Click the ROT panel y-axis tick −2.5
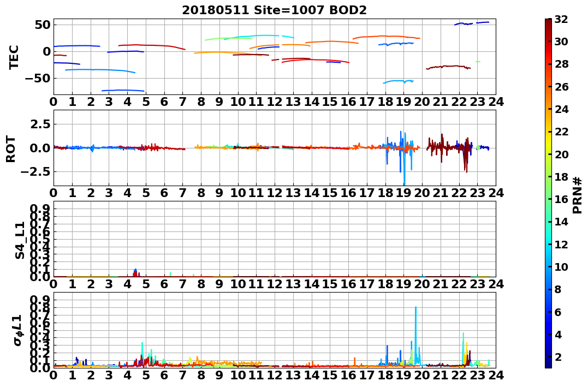 coord(35,172)
